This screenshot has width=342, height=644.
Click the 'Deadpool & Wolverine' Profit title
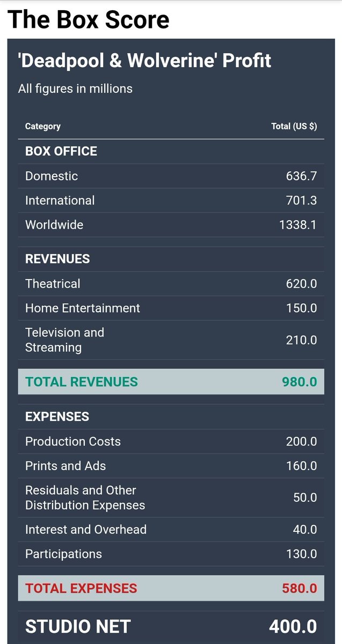point(145,61)
